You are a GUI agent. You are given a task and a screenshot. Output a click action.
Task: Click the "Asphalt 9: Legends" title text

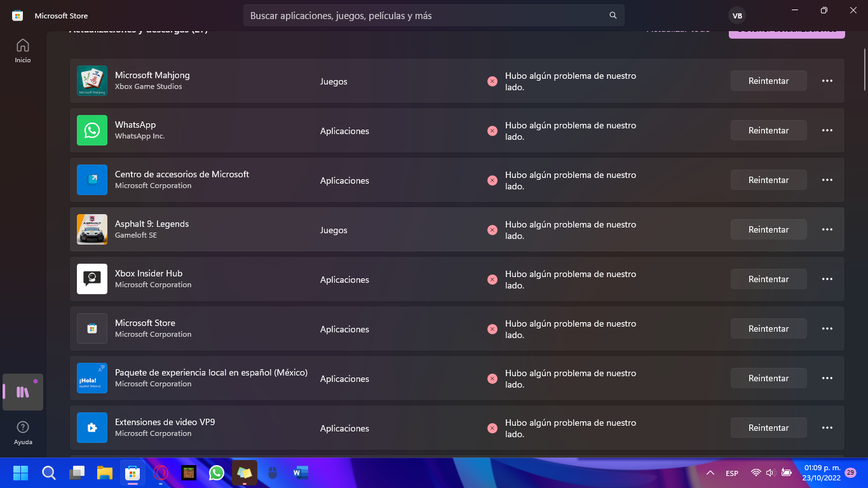(152, 224)
